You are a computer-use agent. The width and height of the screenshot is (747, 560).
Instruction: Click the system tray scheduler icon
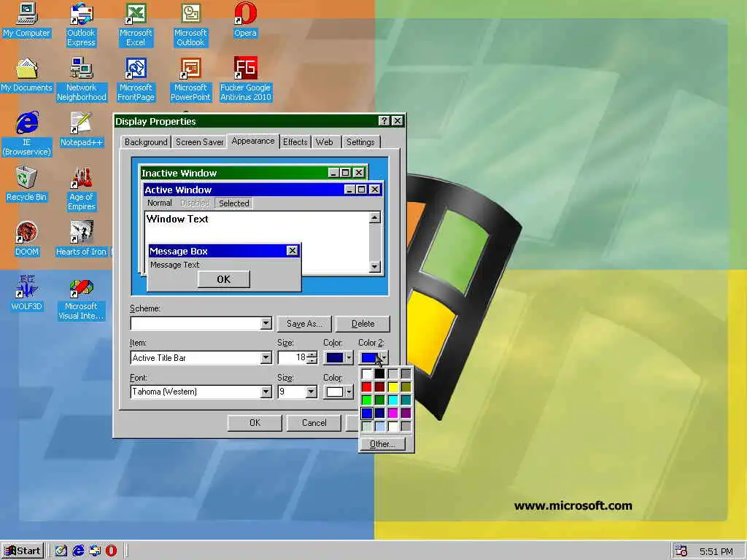[681, 551]
